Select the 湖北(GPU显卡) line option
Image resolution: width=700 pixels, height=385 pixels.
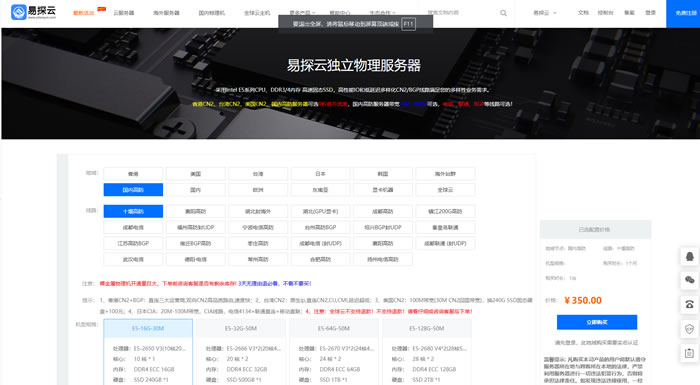pyautogui.click(x=320, y=211)
